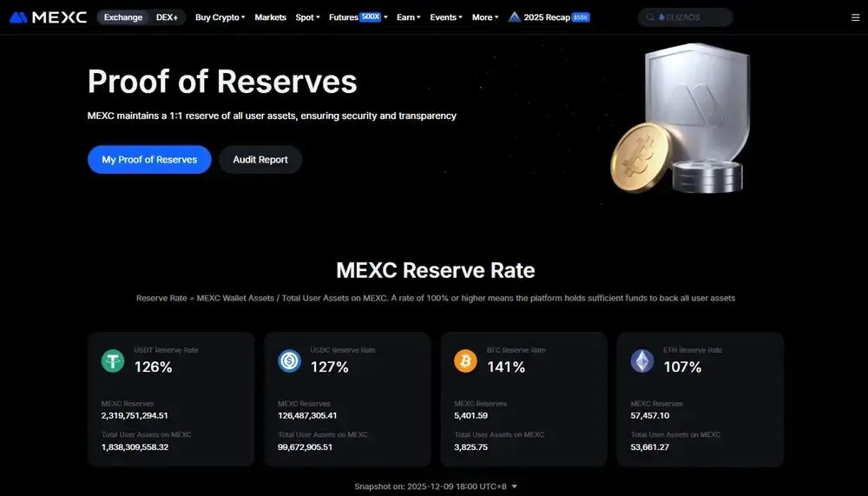Expand the Futures 500X dropdown

click(x=358, y=17)
